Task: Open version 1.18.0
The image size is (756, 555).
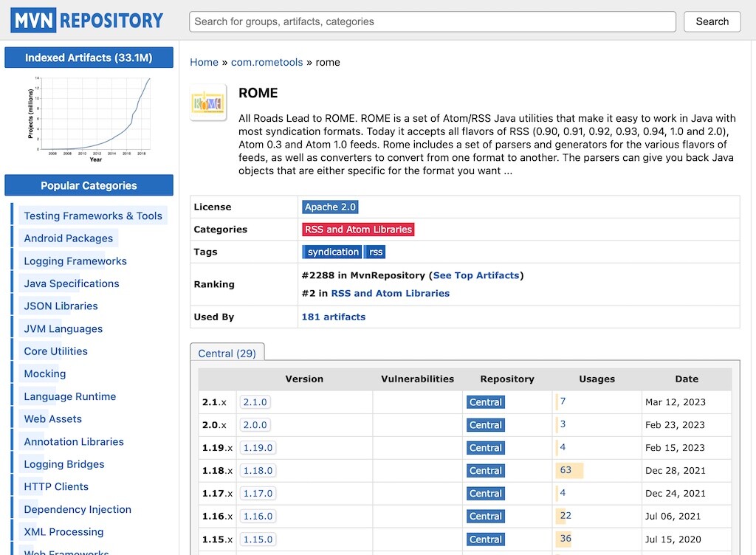Action: click(x=258, y=471)
